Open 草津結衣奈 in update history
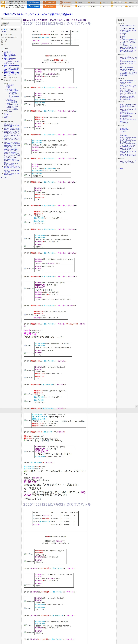This screenshot has height=644, width=138. click(123, 33)
